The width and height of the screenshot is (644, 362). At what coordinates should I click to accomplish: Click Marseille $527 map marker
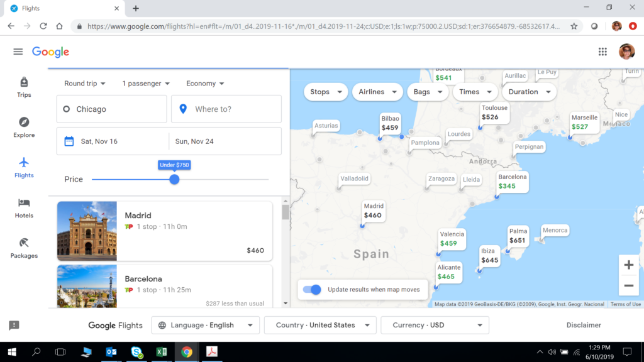click(584, 123)
